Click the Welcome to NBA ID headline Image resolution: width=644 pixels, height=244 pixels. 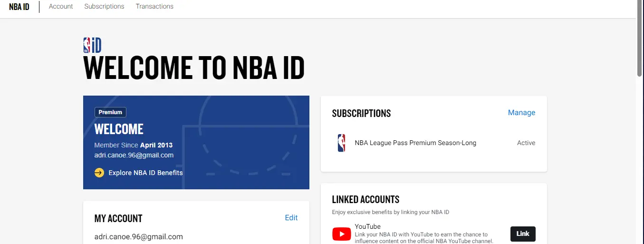tap(194, 68)
